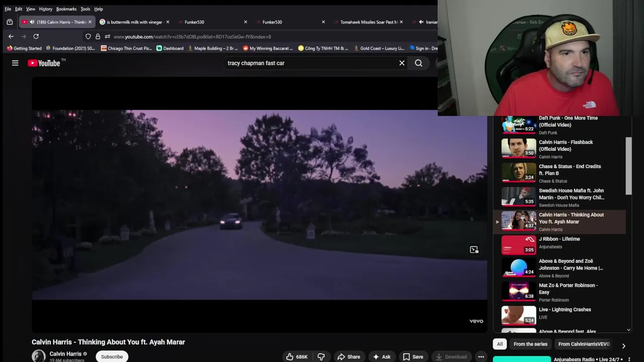The image size is (644, 362).
Task: Like the video (686K)
Action: click(x=297, y=356)
